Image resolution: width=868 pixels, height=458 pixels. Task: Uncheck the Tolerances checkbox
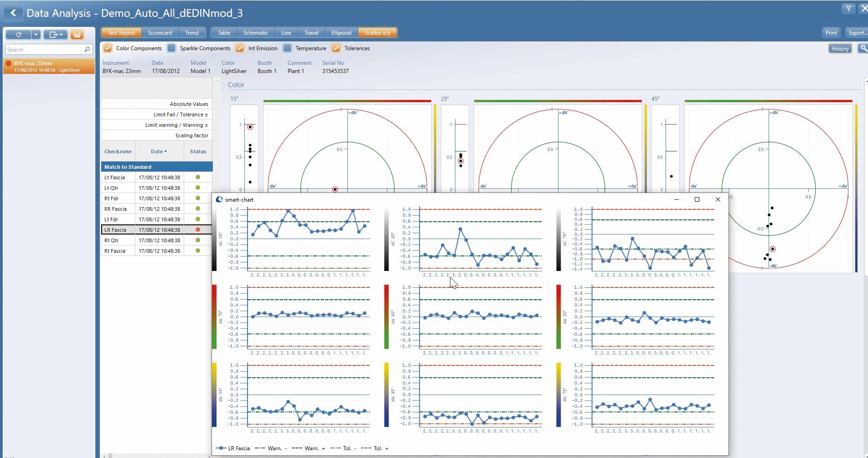336,48
